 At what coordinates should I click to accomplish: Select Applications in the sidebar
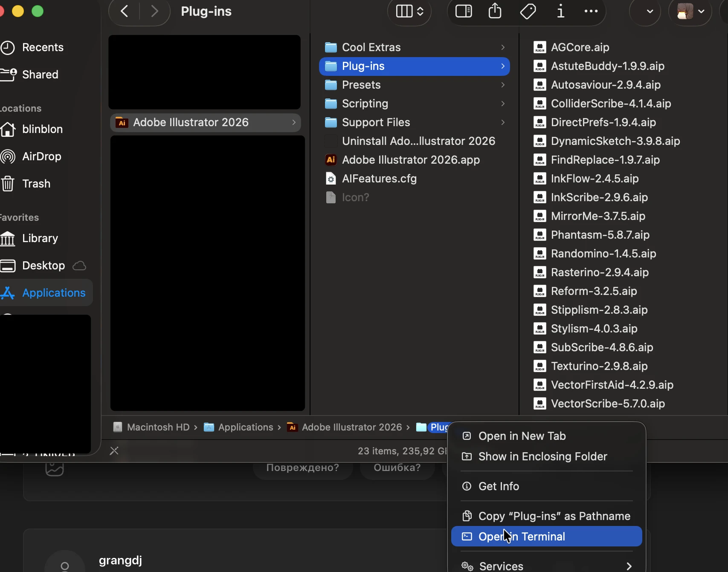click(x=46, y=292)
